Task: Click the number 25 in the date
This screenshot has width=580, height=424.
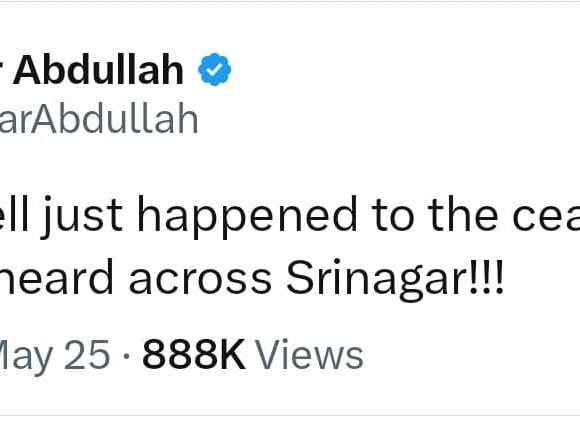Action: 87,354
